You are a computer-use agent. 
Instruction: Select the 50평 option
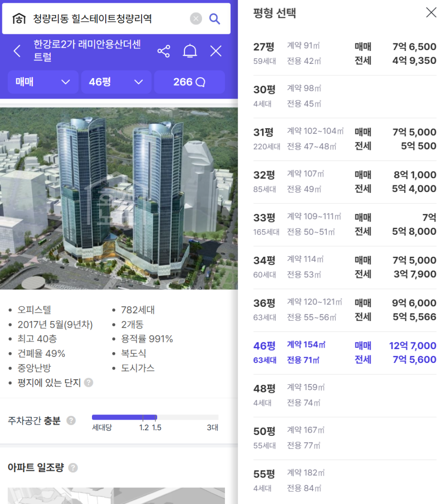pos(345,438)
